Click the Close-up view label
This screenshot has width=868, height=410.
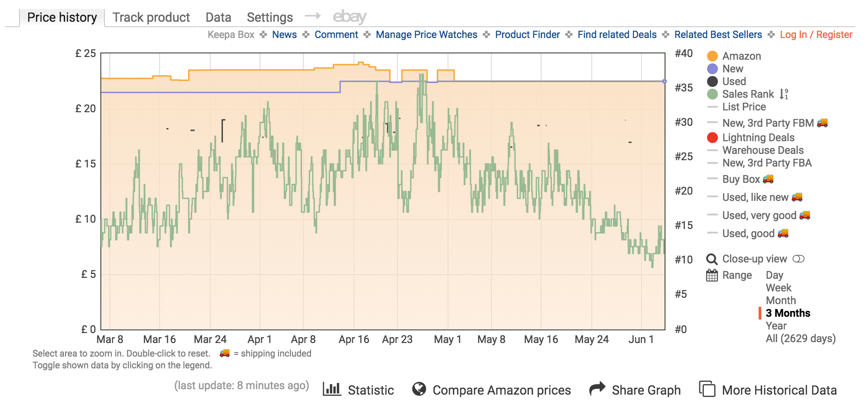(755, 259)
